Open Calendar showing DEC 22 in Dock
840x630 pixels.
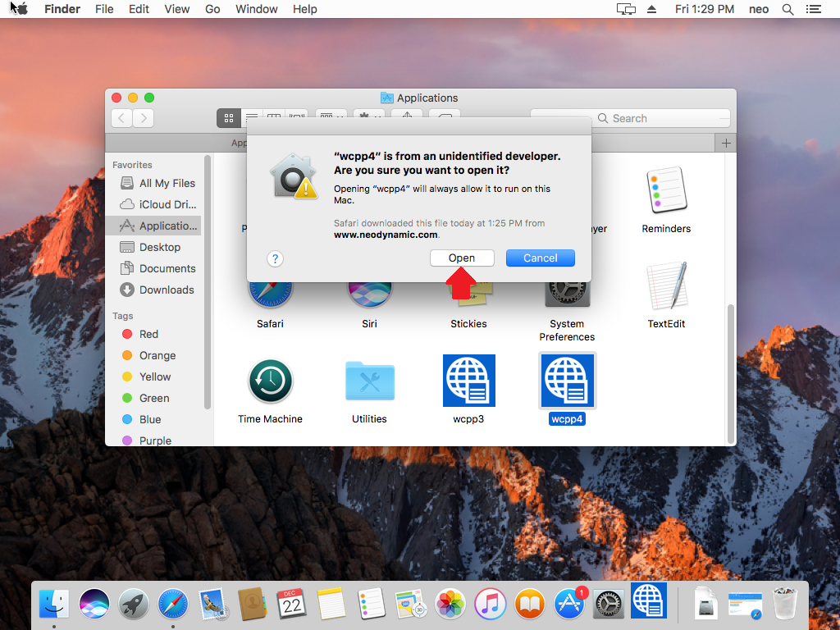pyautogui.click(x=291, y=604)
